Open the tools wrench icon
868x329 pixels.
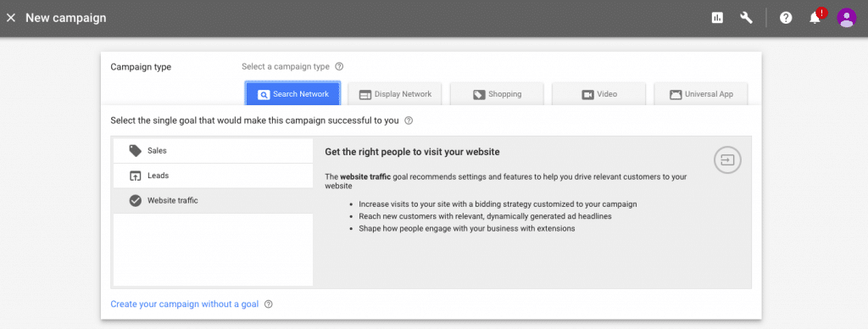point(746,18)
